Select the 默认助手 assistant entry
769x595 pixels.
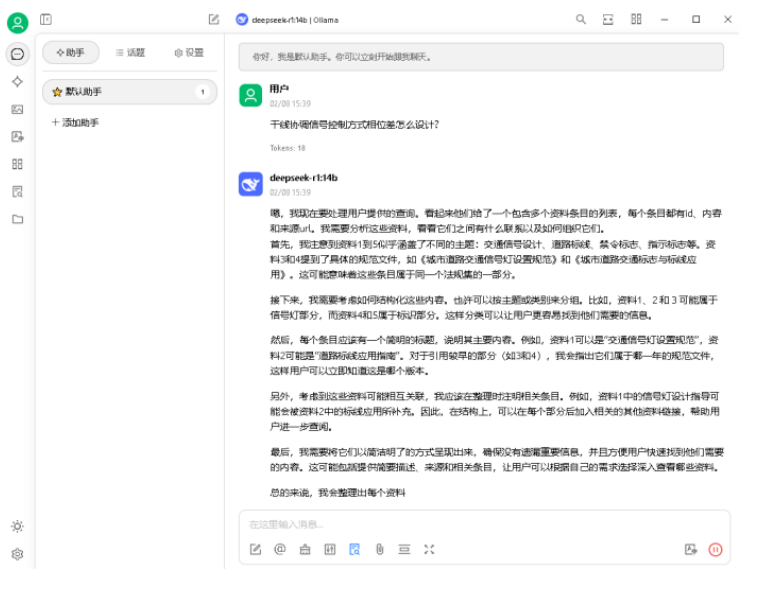tap(129, 92)
